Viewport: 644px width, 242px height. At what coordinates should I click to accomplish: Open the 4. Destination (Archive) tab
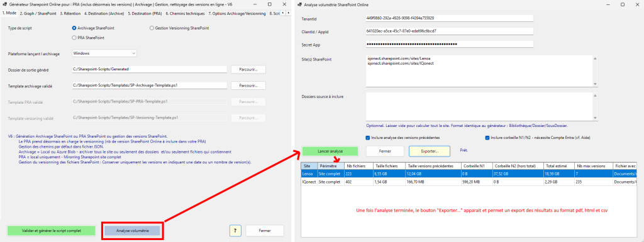point(104,13)
